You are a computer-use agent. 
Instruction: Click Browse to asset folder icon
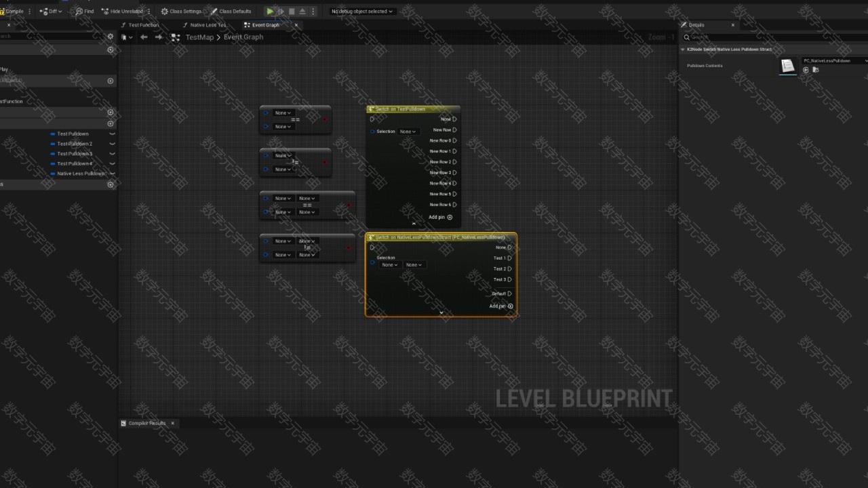[x=816, y=70]
